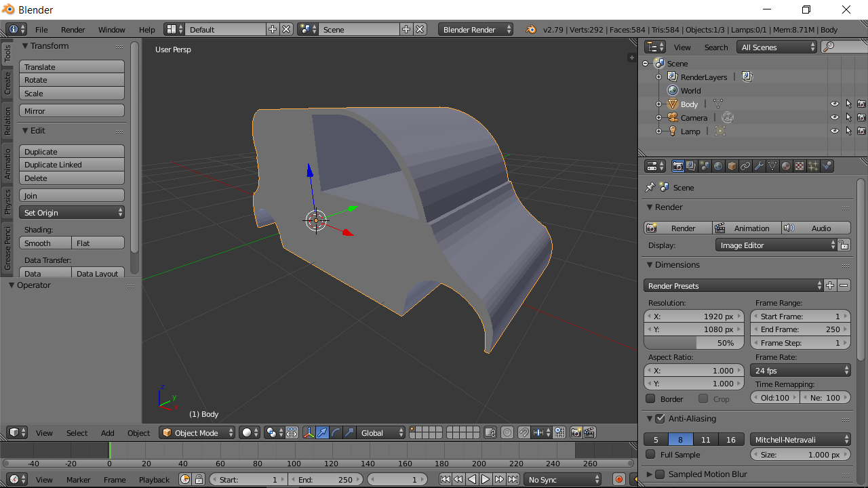Enable the translate manipulator arrow icon
The width and height of the screenshot is (868, 488).
[323, 432]
